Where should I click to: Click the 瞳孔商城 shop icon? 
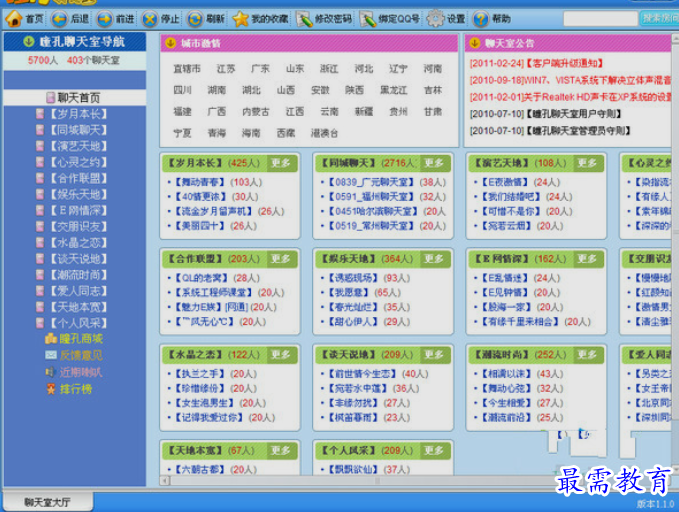point(51,339)
